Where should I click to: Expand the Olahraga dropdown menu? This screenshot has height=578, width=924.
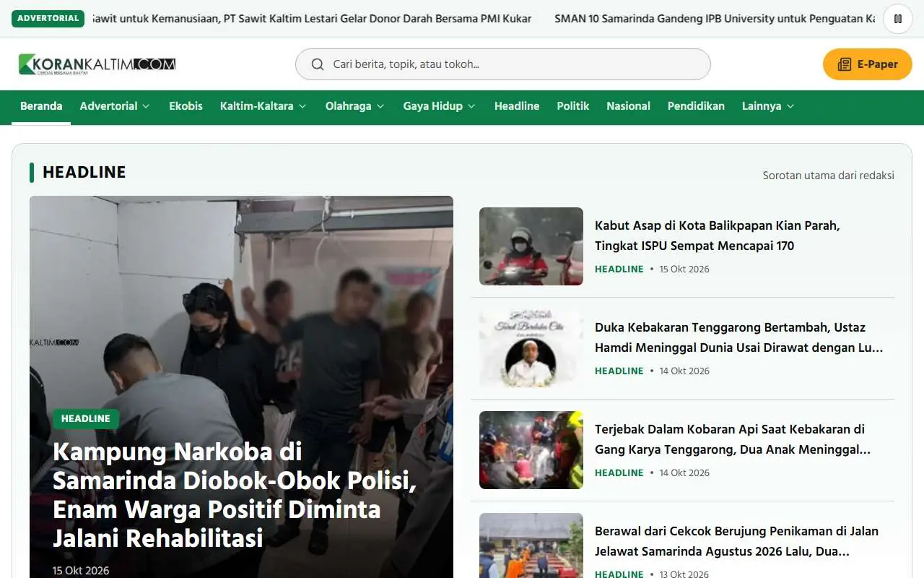pos(355,106)
